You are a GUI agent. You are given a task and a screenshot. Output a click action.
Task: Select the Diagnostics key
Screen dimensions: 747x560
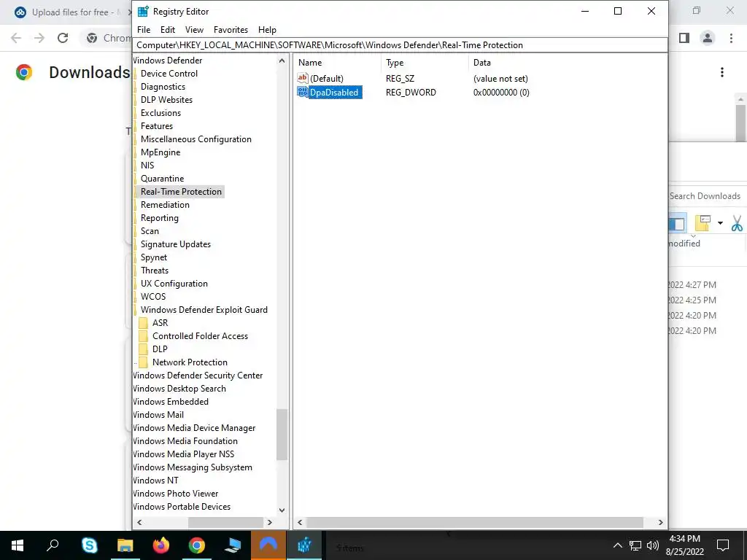[163, 87]
